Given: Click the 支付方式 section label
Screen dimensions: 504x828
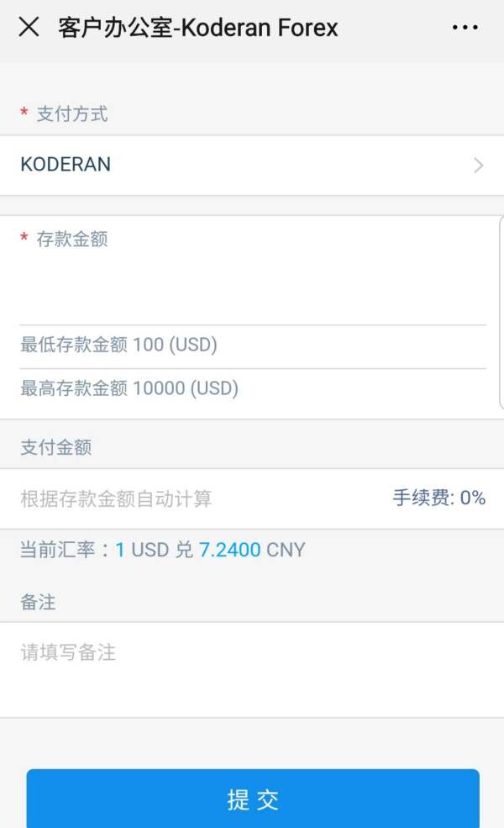Looking at the screenshot, I should pyautogui.click(x=72, y=114).
